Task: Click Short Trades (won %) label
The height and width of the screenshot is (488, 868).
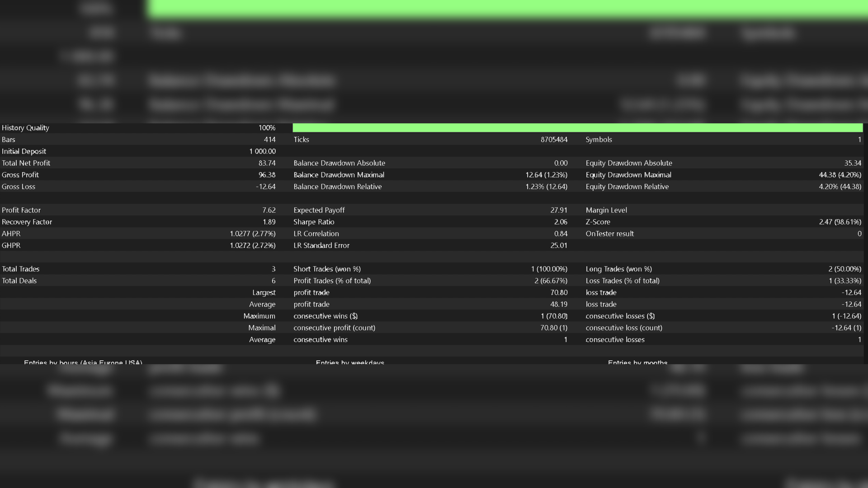Action: click(327, 269)
